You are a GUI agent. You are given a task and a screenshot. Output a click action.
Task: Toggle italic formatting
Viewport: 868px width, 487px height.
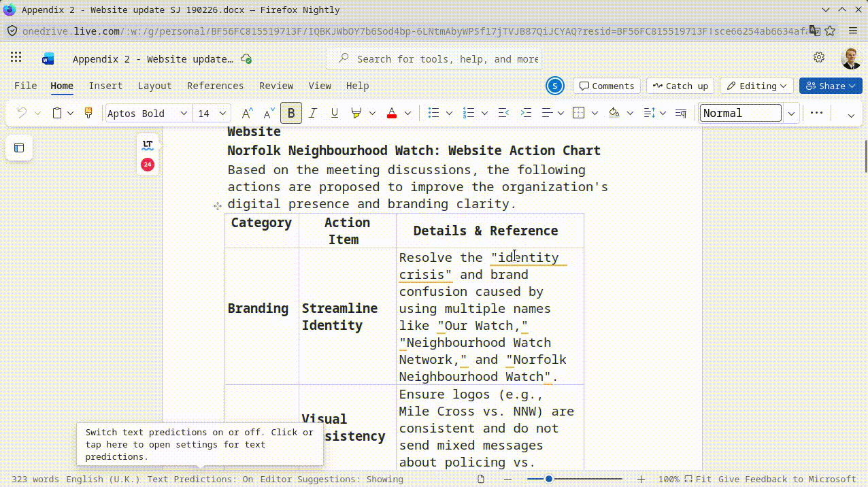(313, 114)
